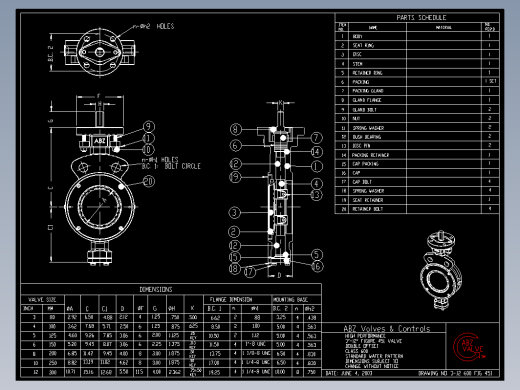Select the GLAND BOLT part name

click(364, 109)
